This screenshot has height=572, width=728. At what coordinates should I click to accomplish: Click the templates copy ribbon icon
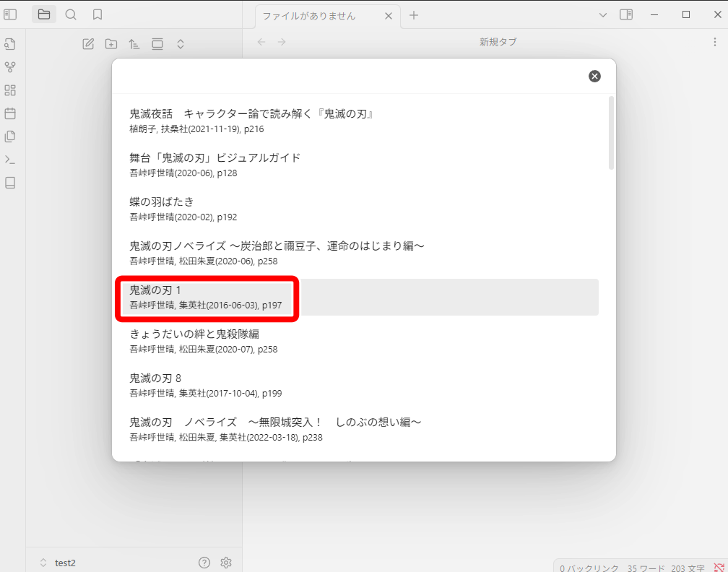10,136
